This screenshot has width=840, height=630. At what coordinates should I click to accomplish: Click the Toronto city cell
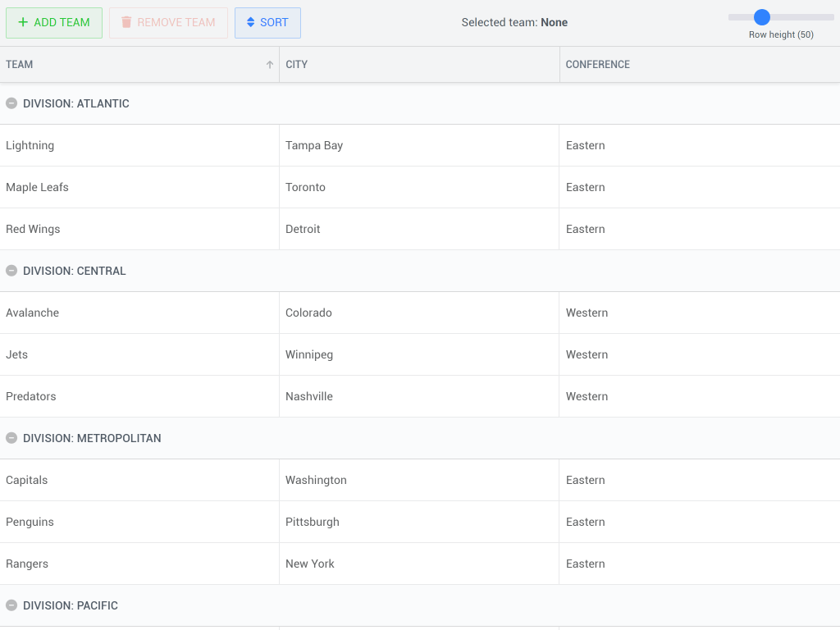(x=419, y=187)
